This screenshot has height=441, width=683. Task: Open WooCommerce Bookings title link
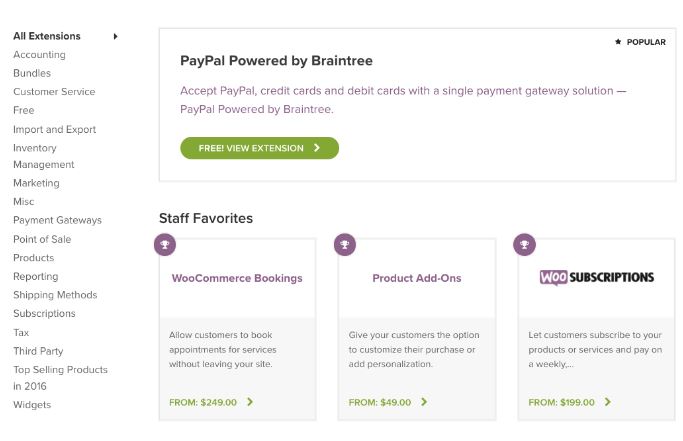click(237, 278)
